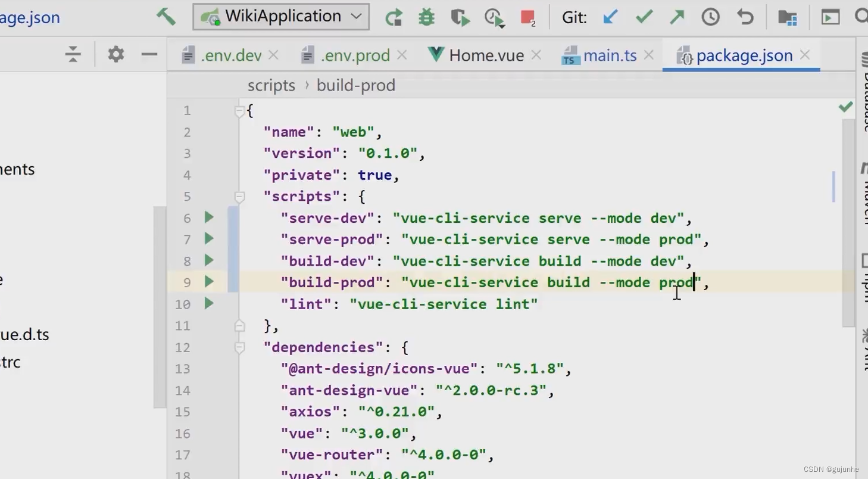Screen dimensions: 868x479
Task: Click the Build project hammer icon
Action: pos(166,17)
